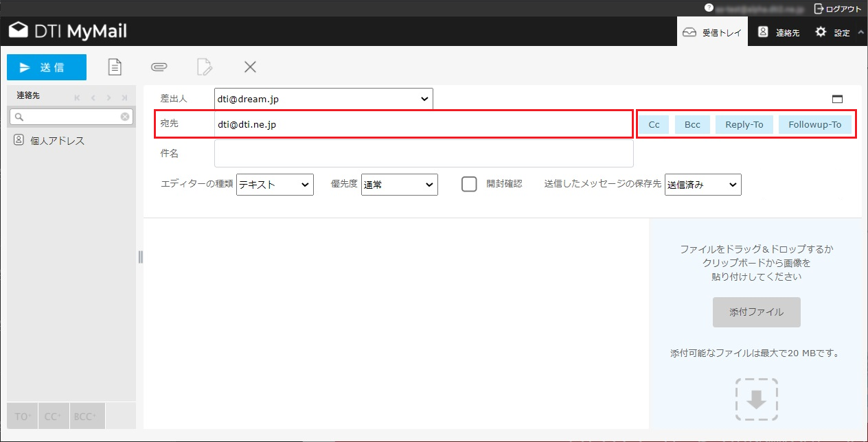868x442 pixels.
Task: Open the 連絡先 tab
Action: click(x=779, y=32)
